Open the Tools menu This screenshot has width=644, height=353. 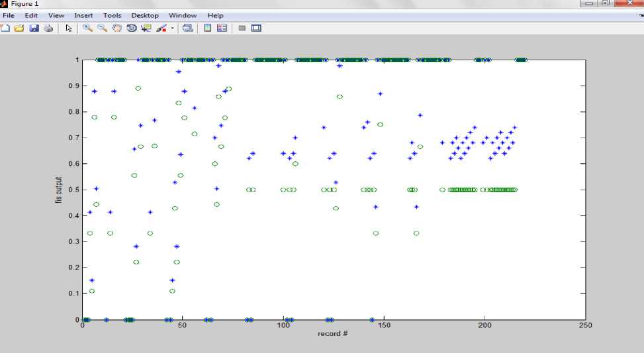click(112, 16)
